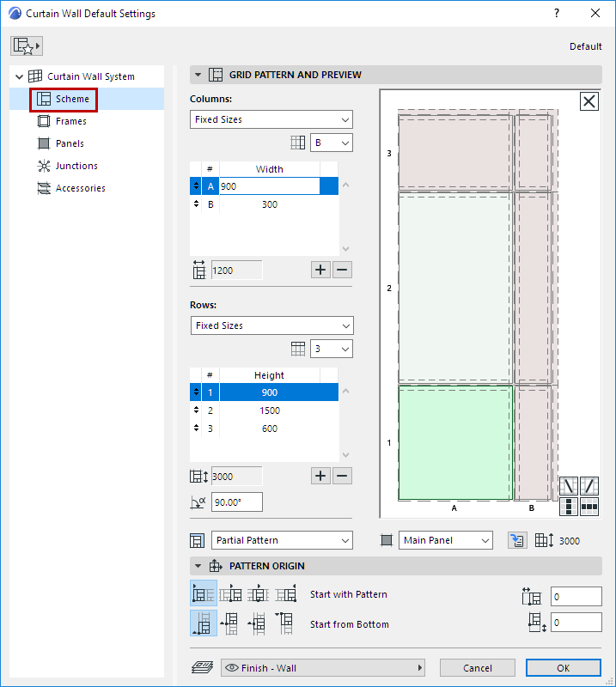Click the total pattern width field 1200

(x=237, y=271)
